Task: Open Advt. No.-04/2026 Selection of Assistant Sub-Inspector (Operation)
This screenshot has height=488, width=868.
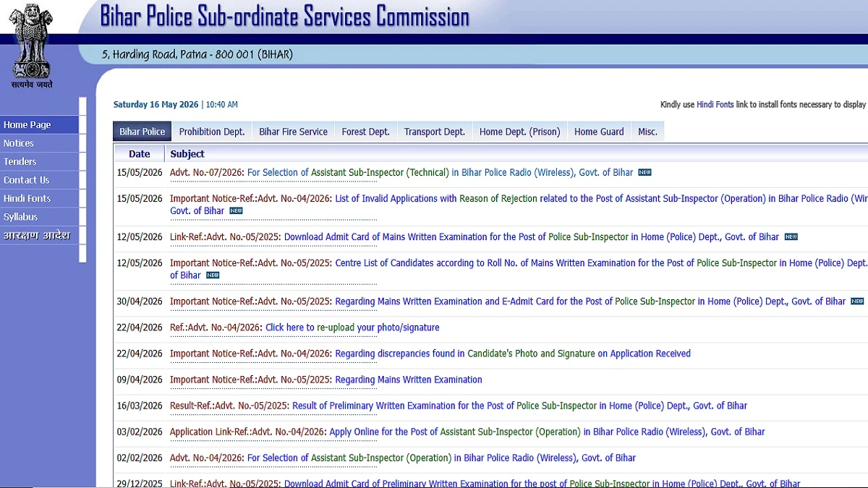Action: 441,458
